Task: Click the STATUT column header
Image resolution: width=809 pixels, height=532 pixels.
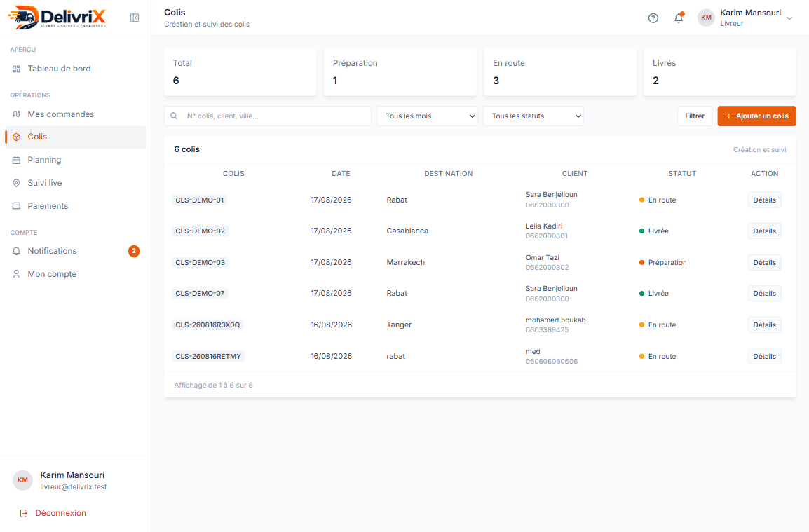Action: (682, 174)
